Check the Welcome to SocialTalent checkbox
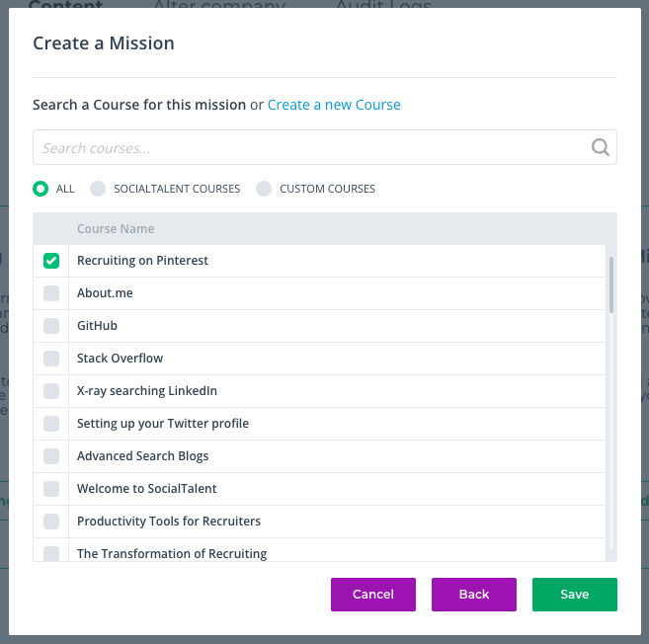The width and height of the screenshot is (649, 644). (x=51, y=489)
